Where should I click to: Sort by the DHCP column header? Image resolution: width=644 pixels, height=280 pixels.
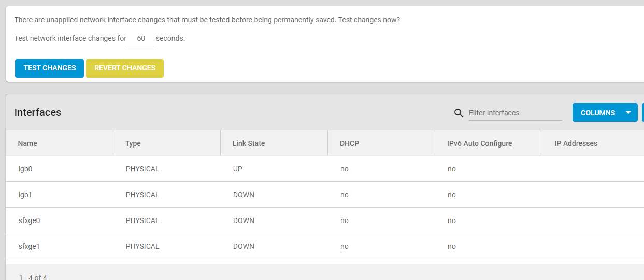(350, 143)
